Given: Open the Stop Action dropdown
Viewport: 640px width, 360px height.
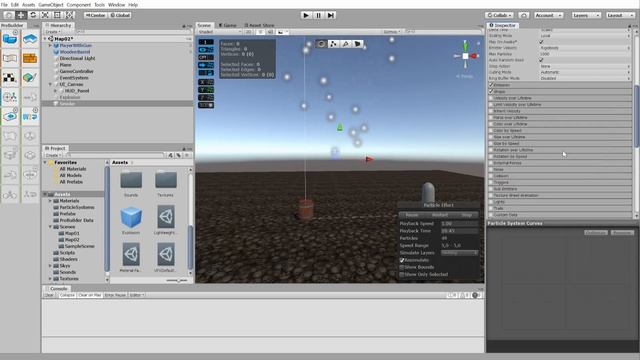Looking at the screenshot, I should tap(585, 66).
